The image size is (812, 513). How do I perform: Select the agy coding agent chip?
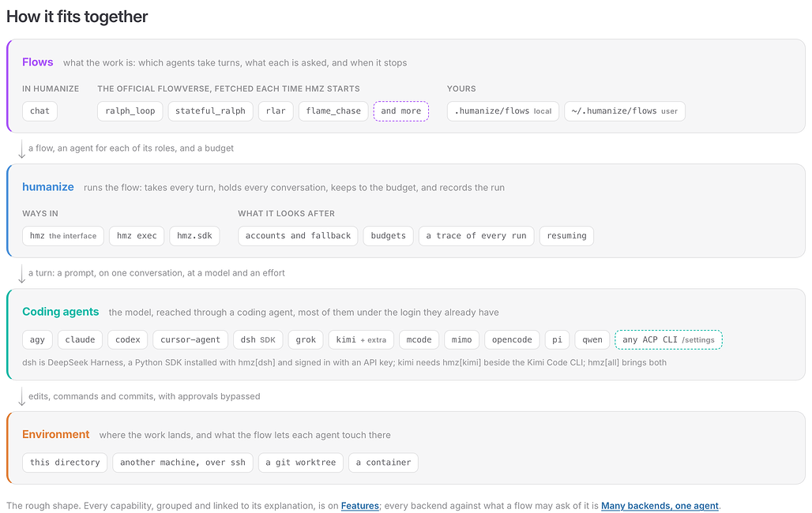coord(37,340)
